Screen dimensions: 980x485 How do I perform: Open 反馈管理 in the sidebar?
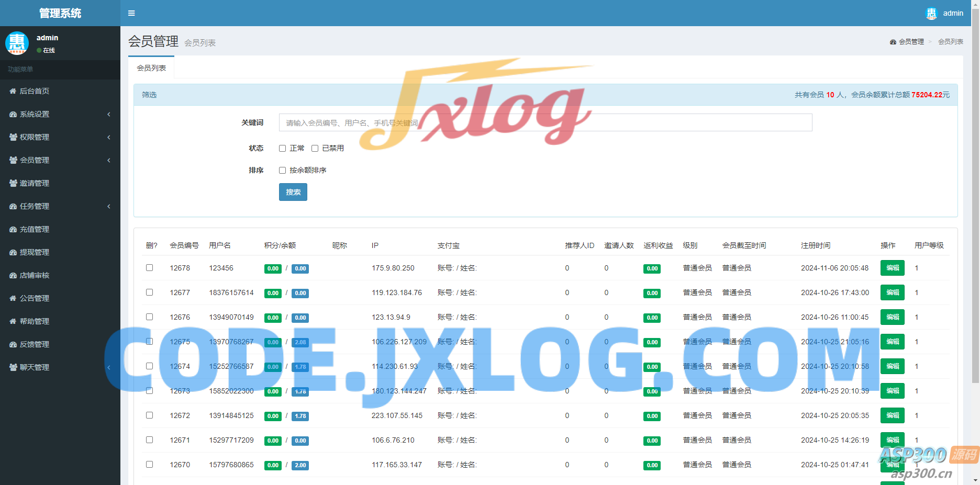pyautogui.click(x=35, y=344)
